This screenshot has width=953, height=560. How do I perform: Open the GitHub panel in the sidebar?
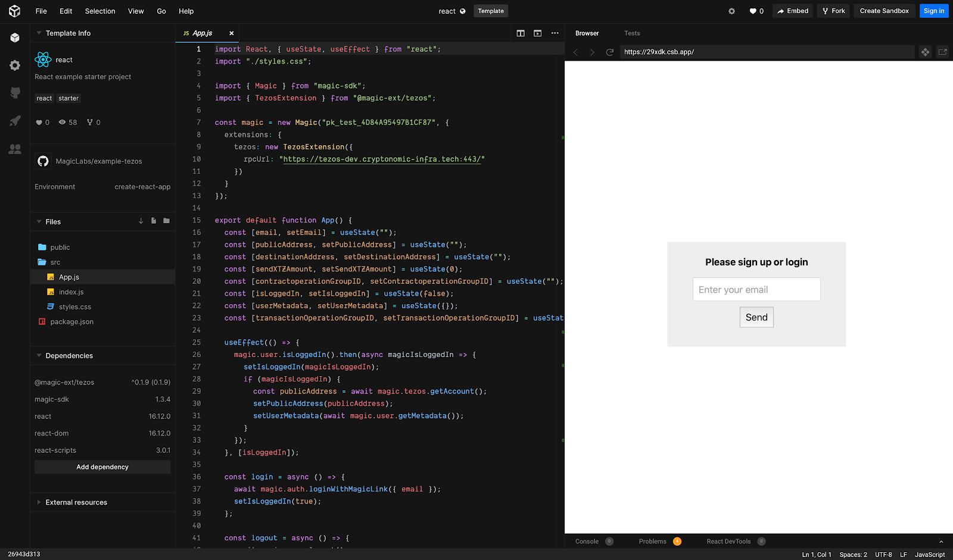pos(14,92)
